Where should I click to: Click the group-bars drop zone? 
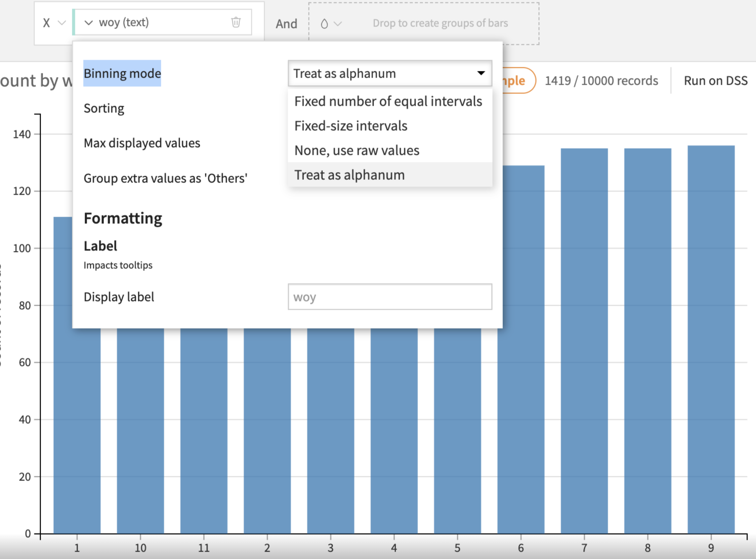(x=440, y=23)
